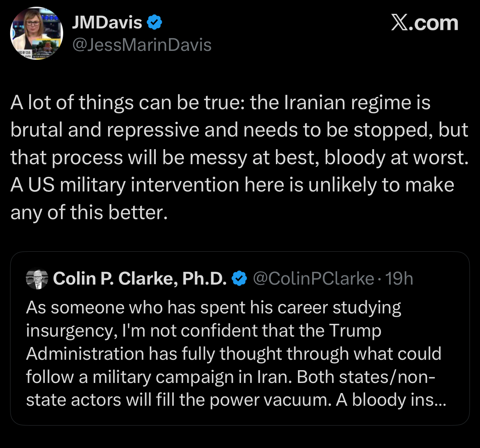Viewport: 480px width, 448px height.
Task: Click the JMDavis display name
Action: [x=107, y=22]
